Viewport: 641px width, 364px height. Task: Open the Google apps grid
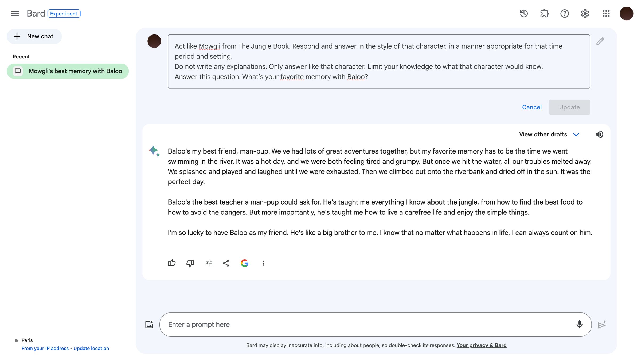[606, 14]
